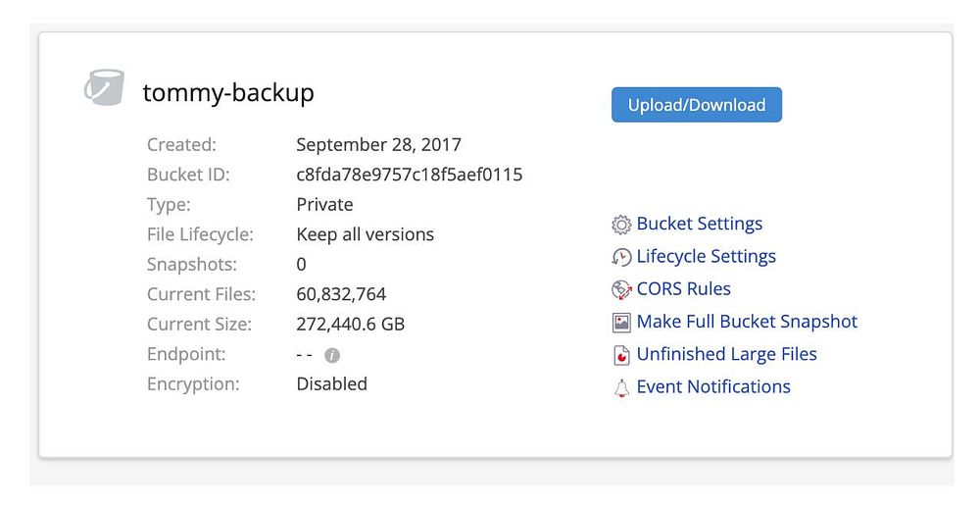Click the Event Notifications bell icon
The image size is (980, 507).
621,388
